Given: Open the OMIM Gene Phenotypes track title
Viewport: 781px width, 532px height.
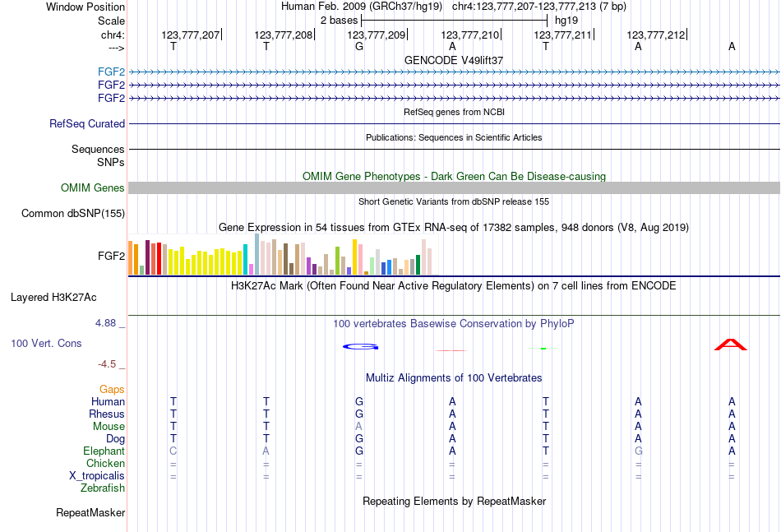Looking at the screenshot, I should [x=454, y=176].
